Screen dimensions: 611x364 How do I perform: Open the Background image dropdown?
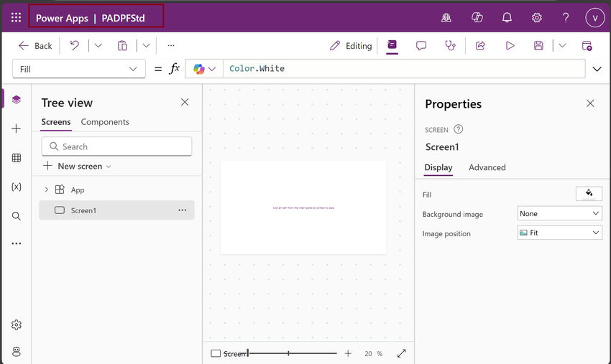(559, 213)
